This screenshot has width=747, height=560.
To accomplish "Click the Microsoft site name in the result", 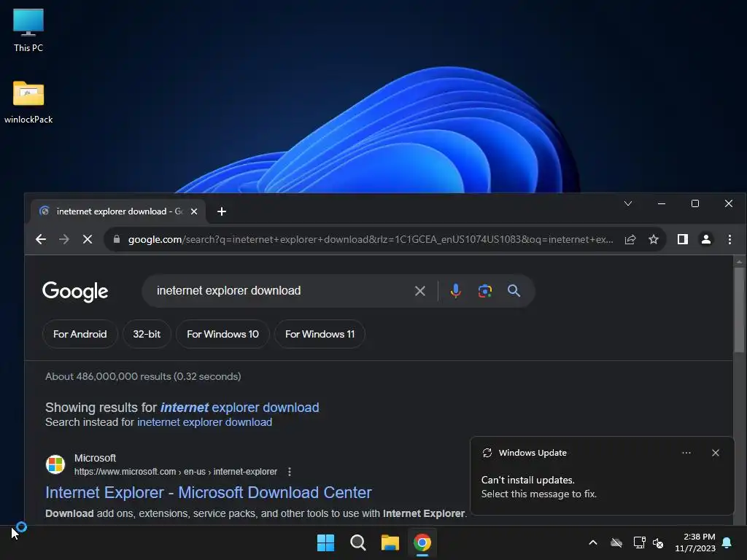I will 96,458.
